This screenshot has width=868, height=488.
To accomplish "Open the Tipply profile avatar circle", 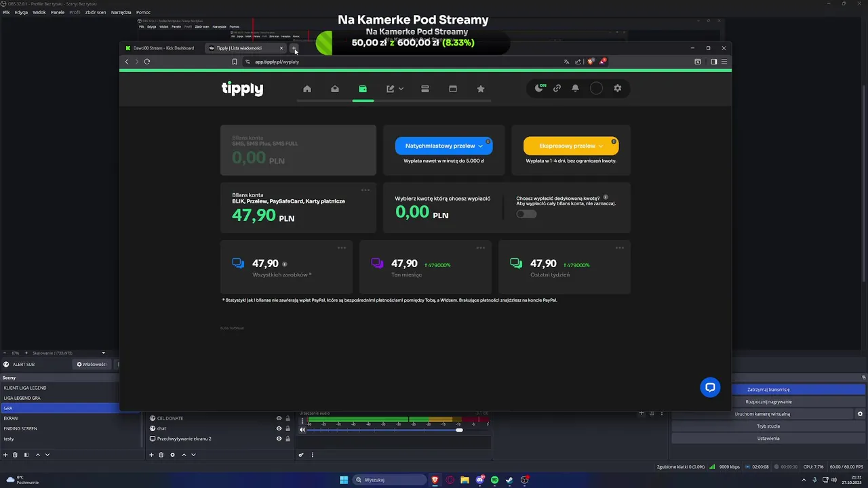I will 596,88.
